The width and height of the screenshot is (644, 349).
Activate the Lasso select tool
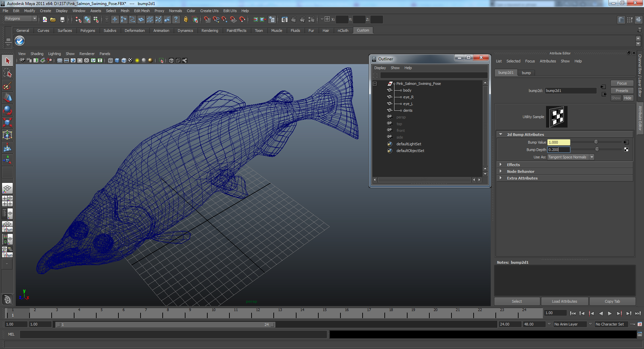(x=7, y=73)
